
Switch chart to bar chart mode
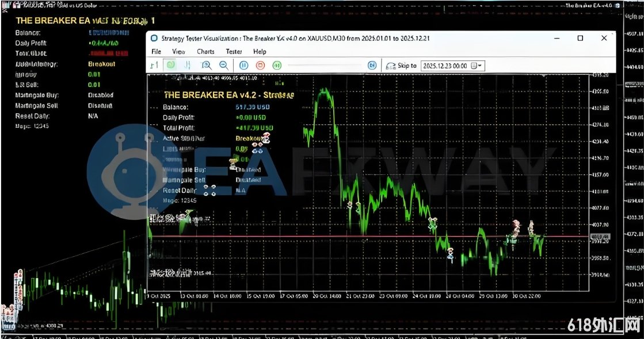[154, 66]
